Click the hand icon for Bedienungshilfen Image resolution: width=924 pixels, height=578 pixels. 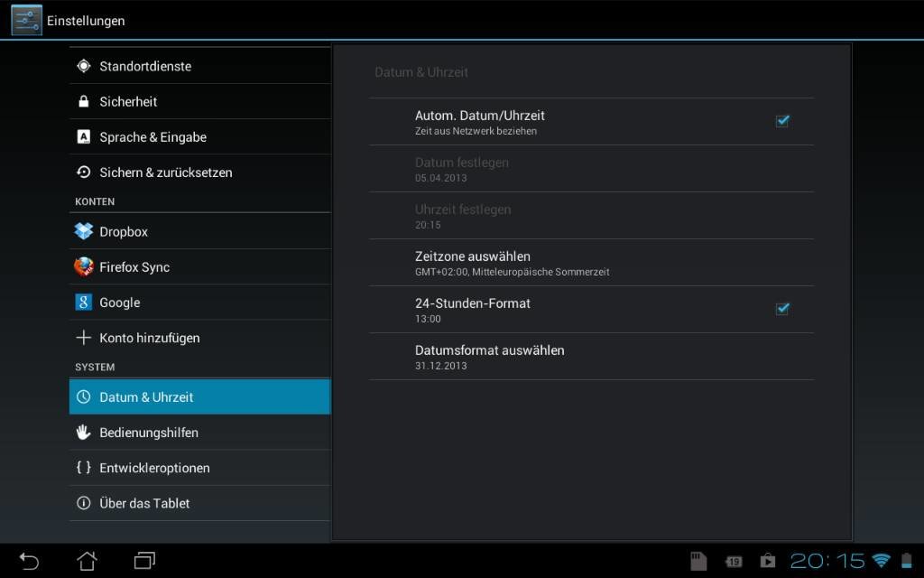(x=84, y=433)
